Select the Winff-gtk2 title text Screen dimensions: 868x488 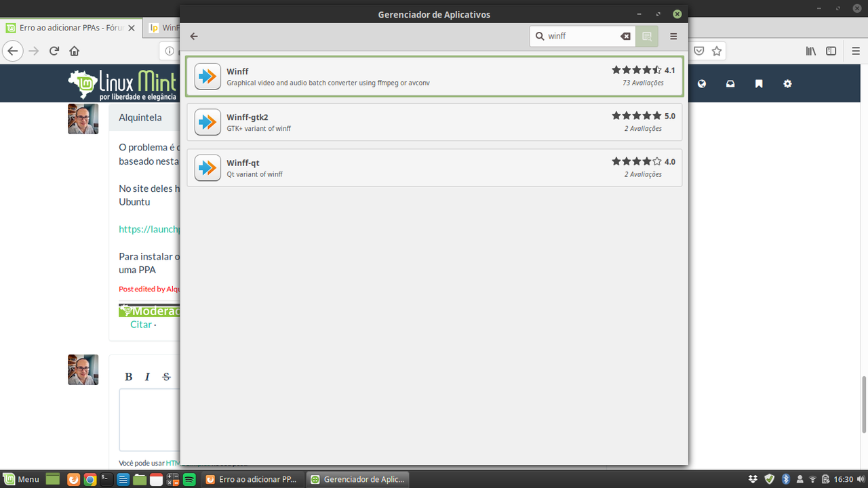click(x=248, y=117)
